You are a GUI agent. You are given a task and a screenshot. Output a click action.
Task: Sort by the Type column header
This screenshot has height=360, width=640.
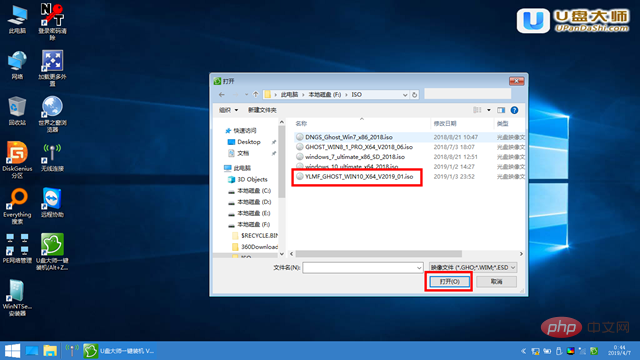point(502,123)
